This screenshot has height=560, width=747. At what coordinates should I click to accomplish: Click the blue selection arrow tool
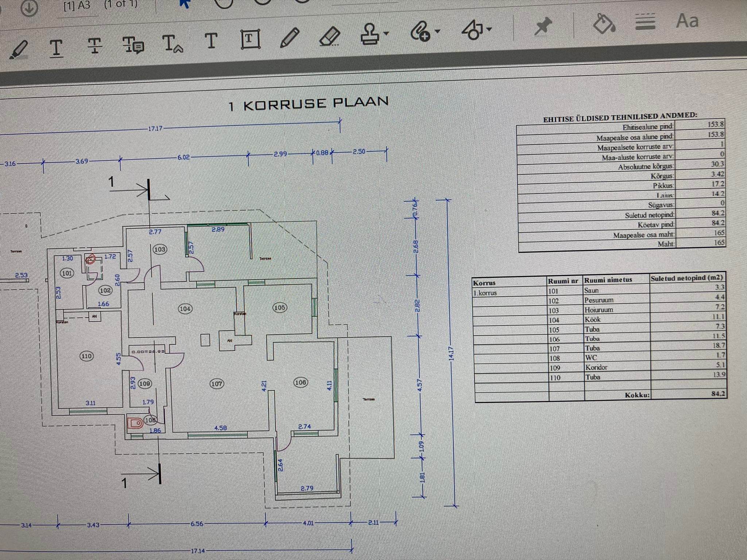(x=185, y=4)
